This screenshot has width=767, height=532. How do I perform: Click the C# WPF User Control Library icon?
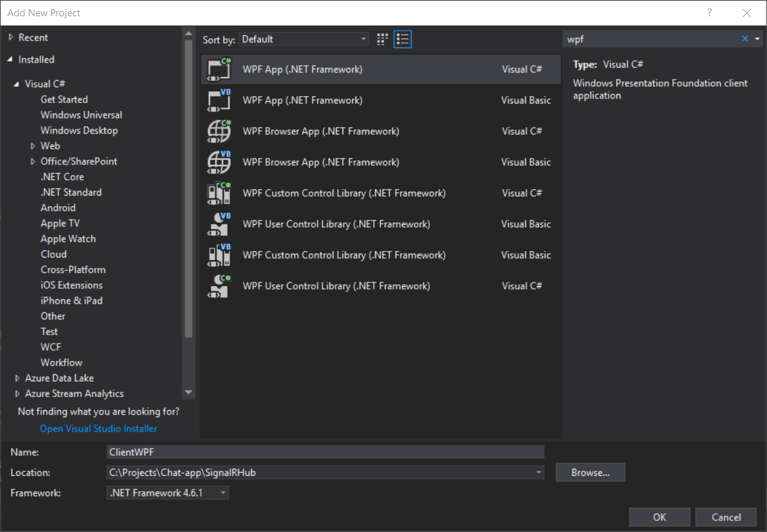(219, 286)
